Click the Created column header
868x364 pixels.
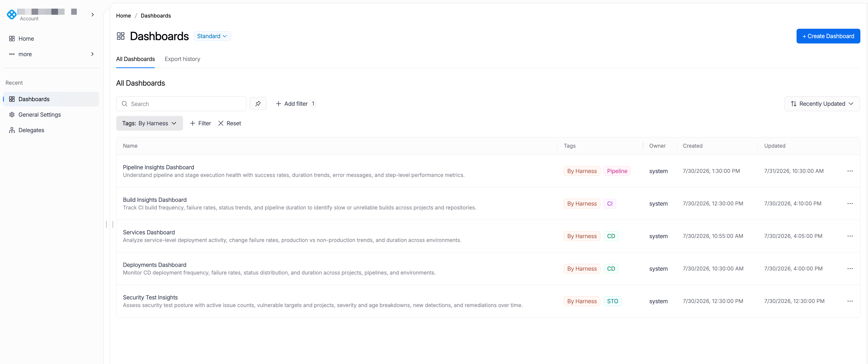(x=693, y=146)
